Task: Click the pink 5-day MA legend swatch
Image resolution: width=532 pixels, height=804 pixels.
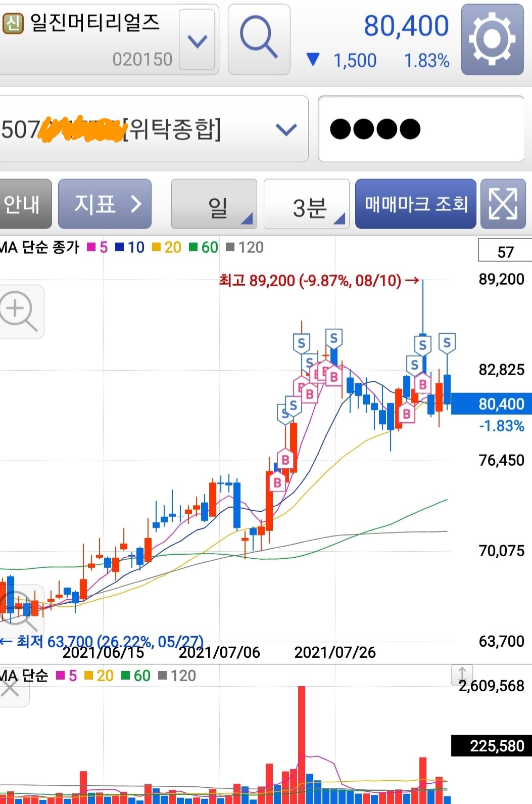Action: click(x=91, y=247)
